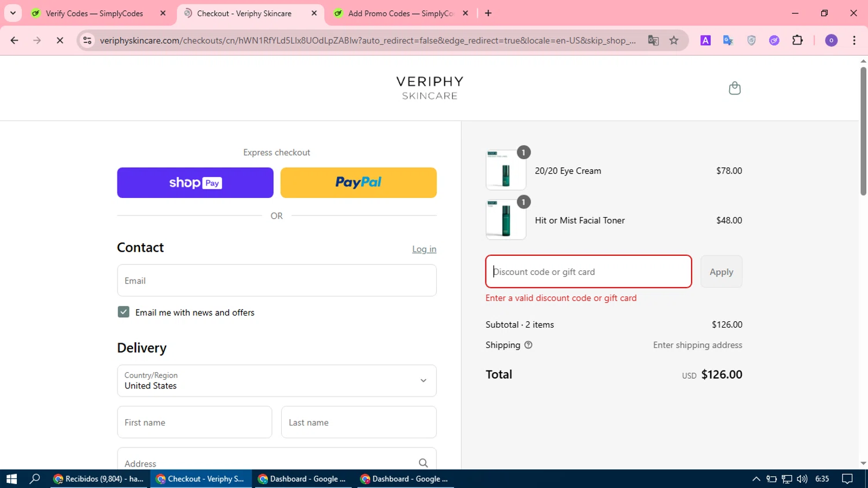Click the taskbar clock showing 6:35
This screenshot has height=488, width=868.
pos(822,479)
